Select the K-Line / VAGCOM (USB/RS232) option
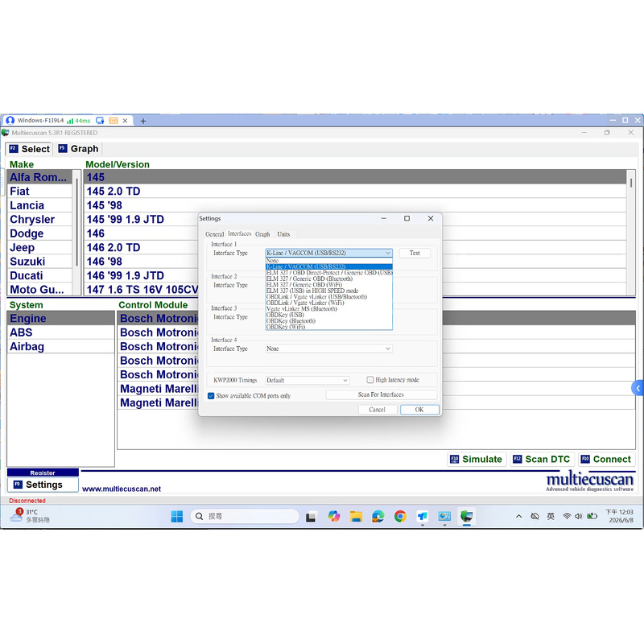The image size is (644, 644). pyautogui.click(x=328, y=266)
